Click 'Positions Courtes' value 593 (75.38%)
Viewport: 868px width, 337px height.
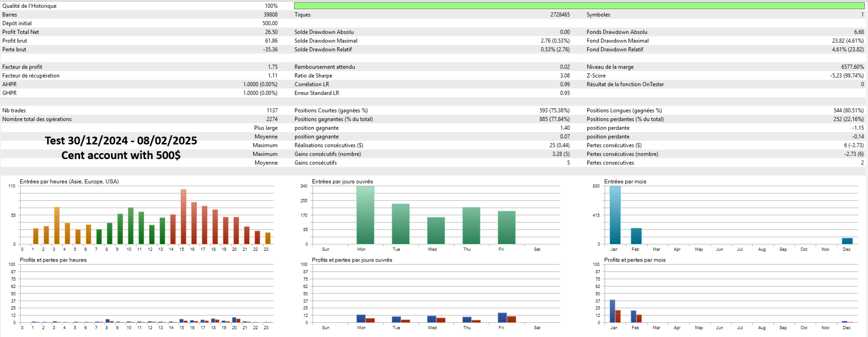click(555, 110)
